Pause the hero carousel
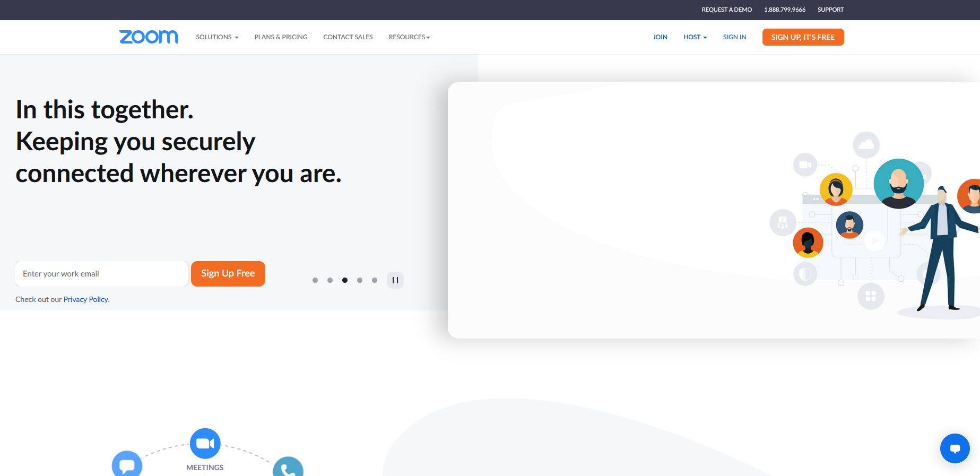Screen dimensions: 980x476 point(395,280)
